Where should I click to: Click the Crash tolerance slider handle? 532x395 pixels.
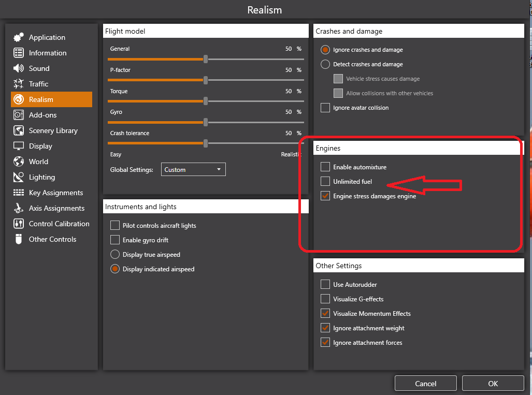click(x=206, y=143)
